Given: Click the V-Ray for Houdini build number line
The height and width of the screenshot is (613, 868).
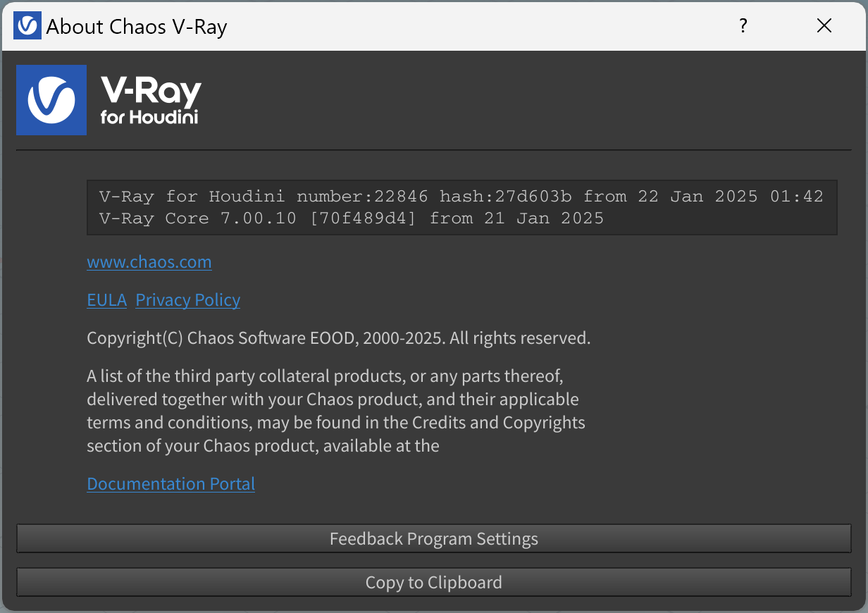Looking at the screenshot, I should tap(461, 196).
